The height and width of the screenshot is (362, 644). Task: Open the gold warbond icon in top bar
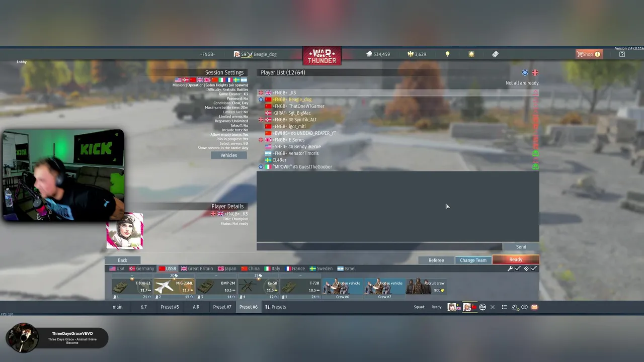coord(471,54)
